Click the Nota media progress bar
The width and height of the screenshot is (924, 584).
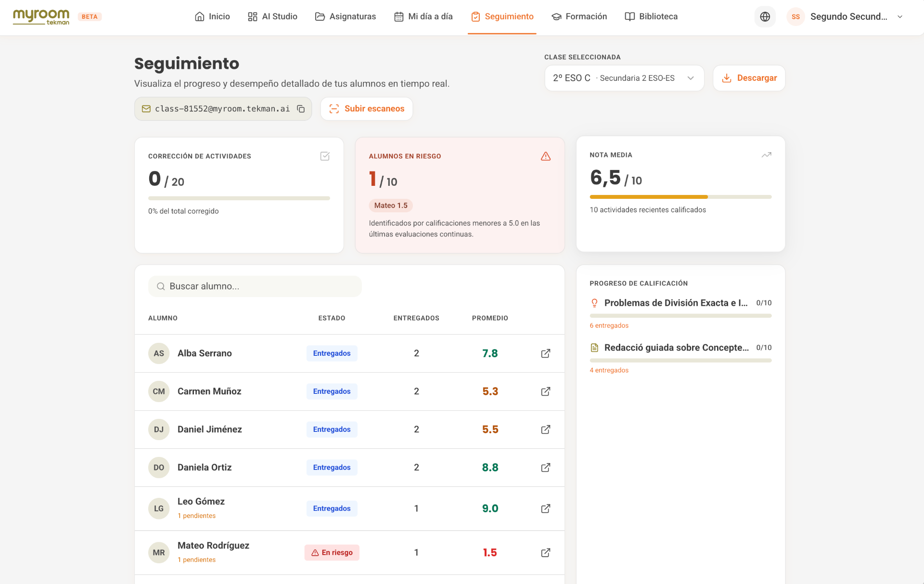tap(680, 197)
